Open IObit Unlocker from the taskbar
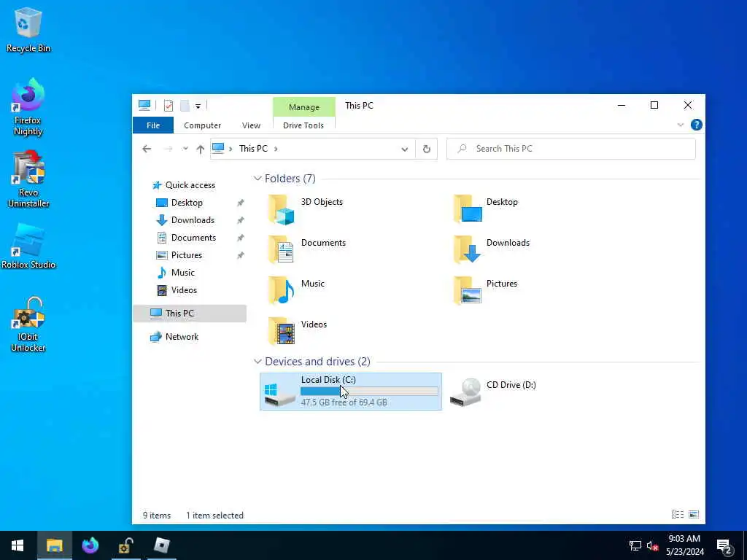 [x=125, y=545]
